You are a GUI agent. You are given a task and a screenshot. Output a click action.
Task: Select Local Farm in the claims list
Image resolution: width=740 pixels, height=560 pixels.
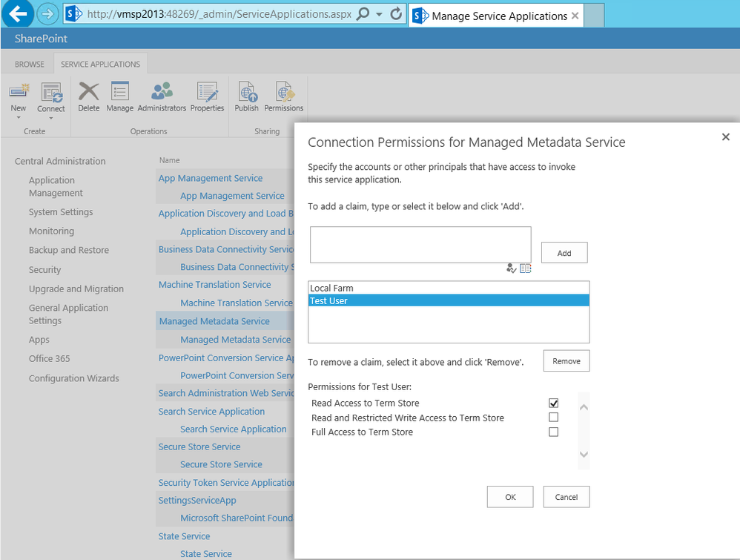pyautogui.click(x=449, y=288)
